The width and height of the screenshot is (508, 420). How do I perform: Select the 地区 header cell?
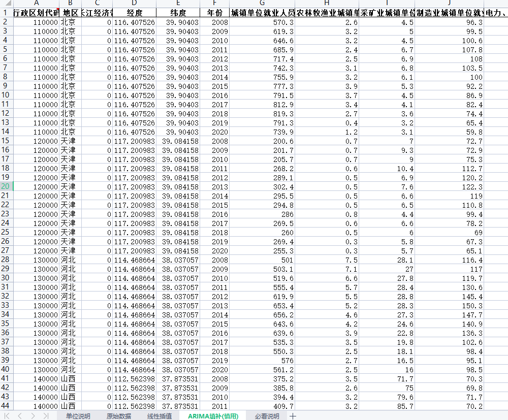click(70, 13)
